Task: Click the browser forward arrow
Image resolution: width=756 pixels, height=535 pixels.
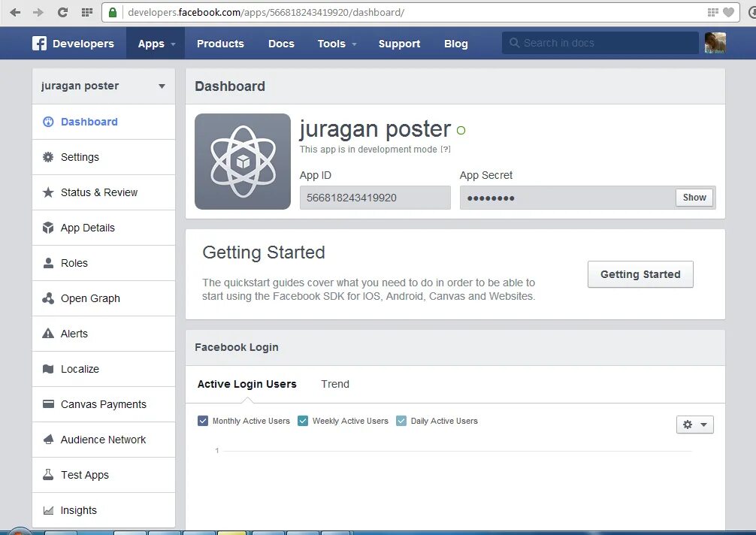Action: [x=38, y=12]
